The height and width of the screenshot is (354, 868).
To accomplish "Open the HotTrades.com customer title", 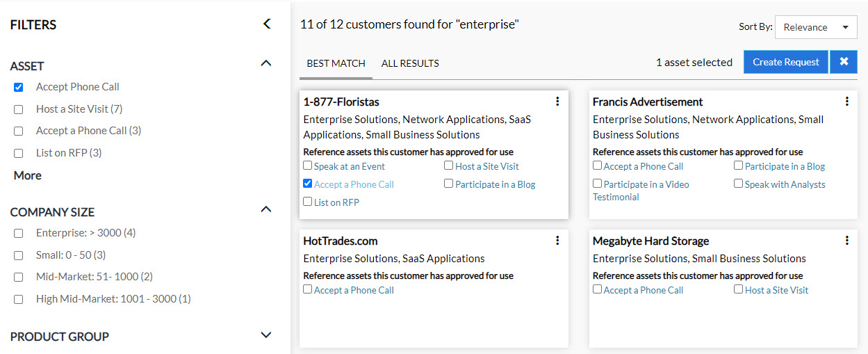I will coord(341,241).
